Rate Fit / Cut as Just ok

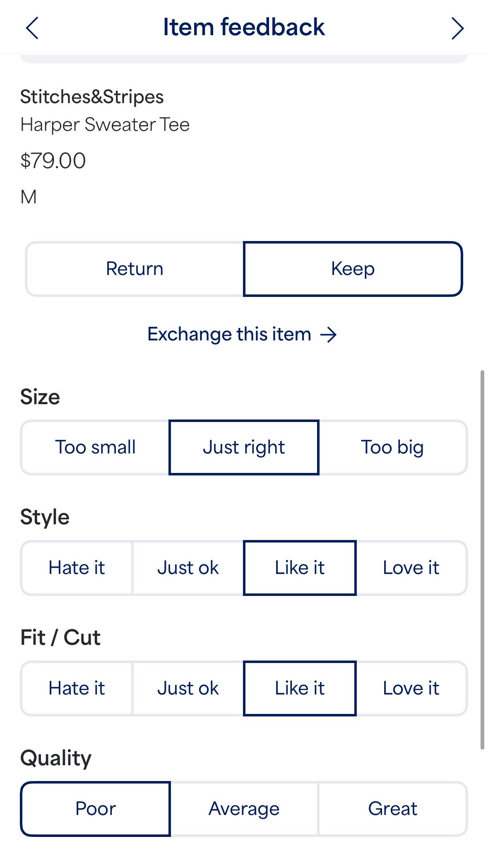pyautogui.click(x=188, y=688)
